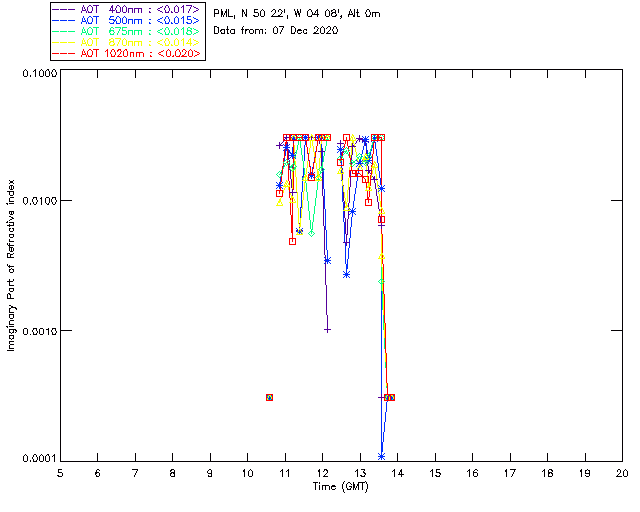The width and height of the screenshot is (640, 512).
Task: Click the 0.1000 y-axis tick label
Action: [x=39, y=73]
